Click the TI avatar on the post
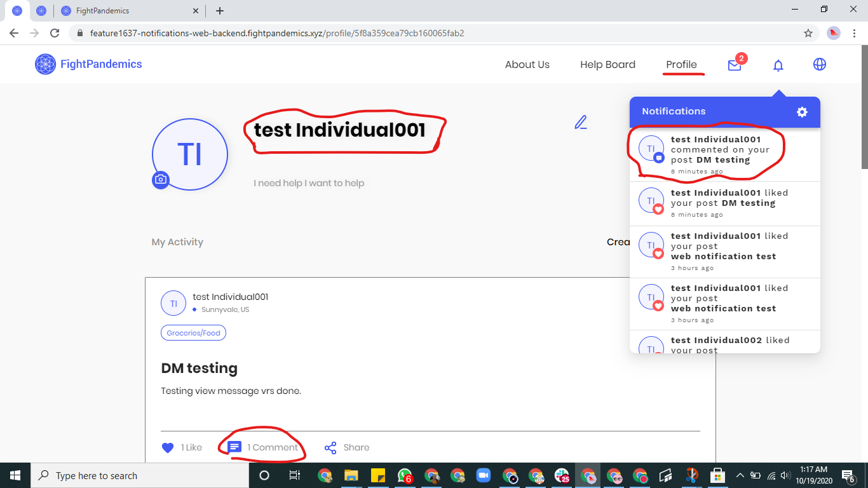Image resolution: width=868 pixels, height=488 pixels. pos(173,304)
